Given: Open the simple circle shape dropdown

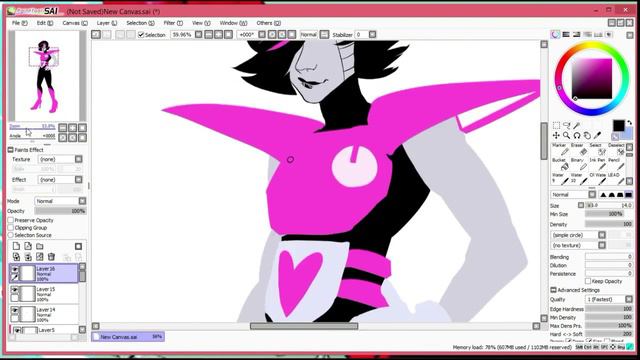Looking at the screenshot, I should click(602, 235).
